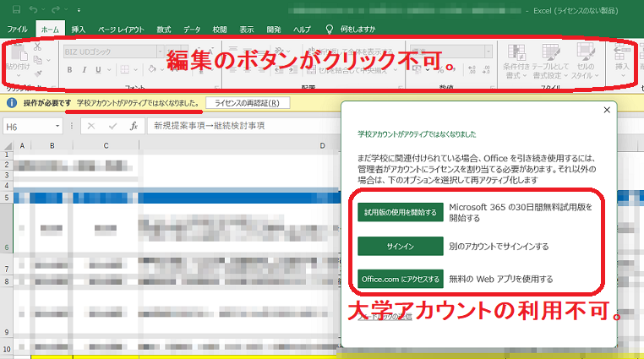Open 条件付き書式 conditional formatting
The width and height of the screenshot is (644, 359).
click(516, 61)
